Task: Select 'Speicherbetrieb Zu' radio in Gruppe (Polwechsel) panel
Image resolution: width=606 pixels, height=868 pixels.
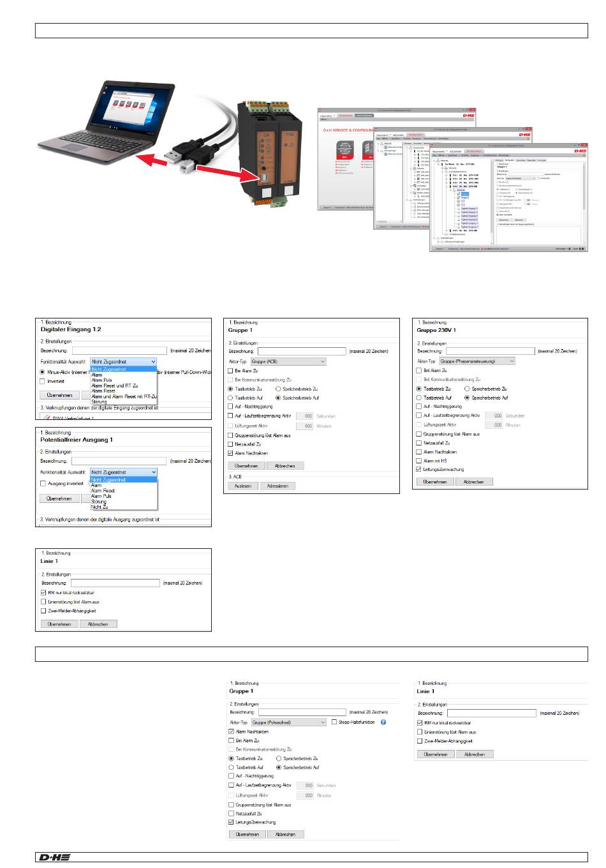Action: coord(279,758)
